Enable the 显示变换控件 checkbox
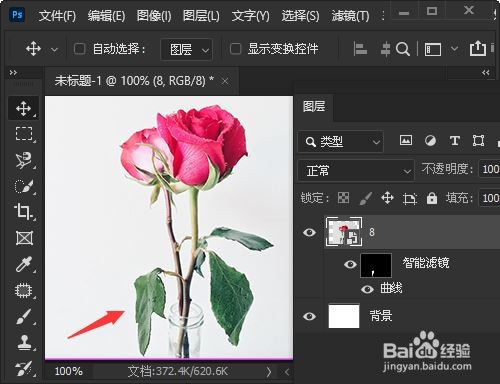The width and height of the screenshot is (500, 384). click(235, 49)
